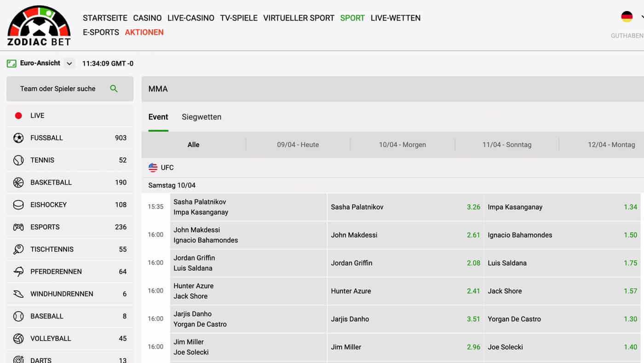The image size is (644, 363).
Task: Open the Griffin vs Saldana event
Action: click(248, 263)
